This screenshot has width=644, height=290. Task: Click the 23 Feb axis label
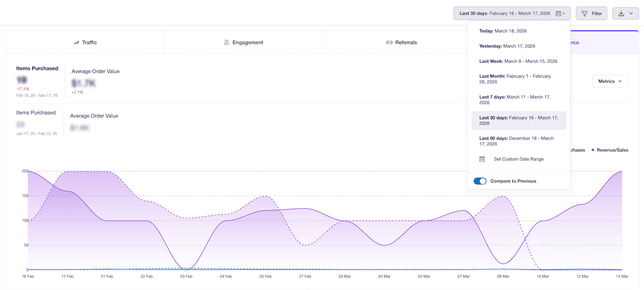[x=186, y=277]
